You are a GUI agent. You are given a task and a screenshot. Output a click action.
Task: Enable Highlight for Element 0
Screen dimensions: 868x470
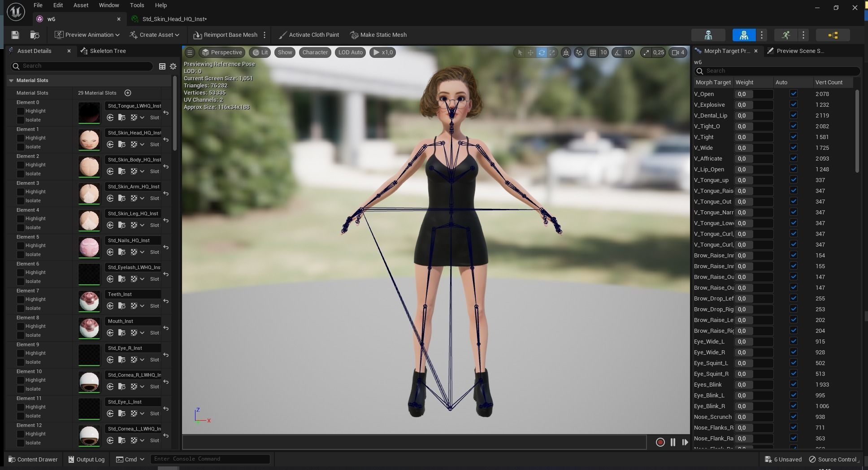click(x=21, y=111)
